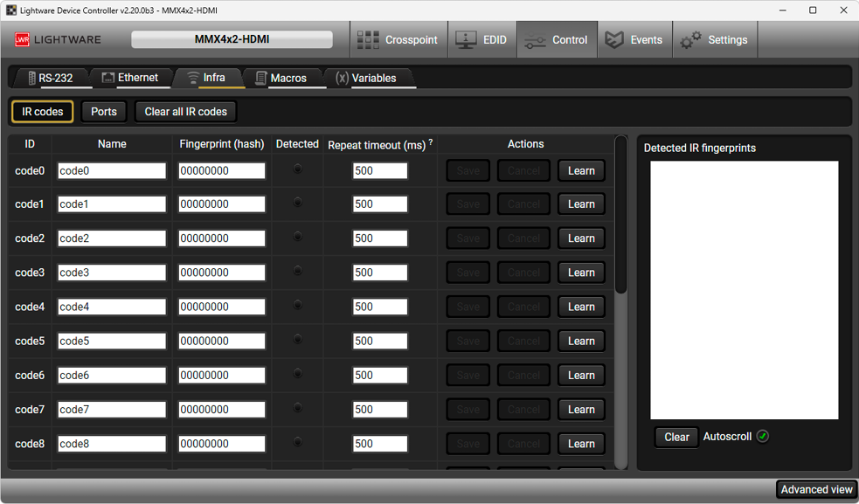Switch to the Control tab
Screen dimensions: 859x504
(x=557, y=40)
